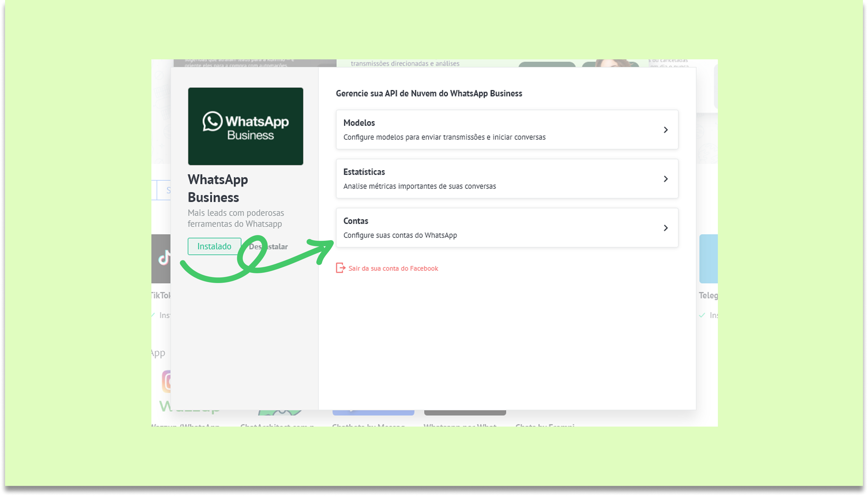Click the light blue Telegram tile
868x496 pixels.
708,259
